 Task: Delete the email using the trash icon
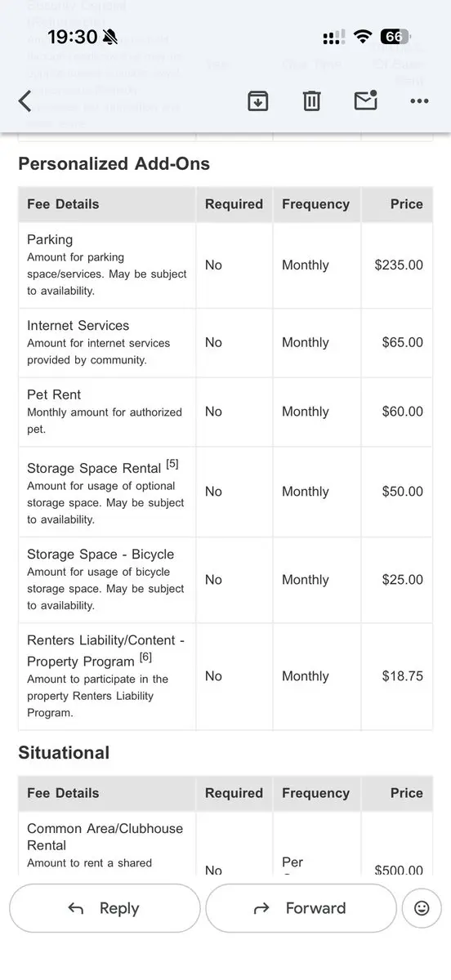[311, 101]
